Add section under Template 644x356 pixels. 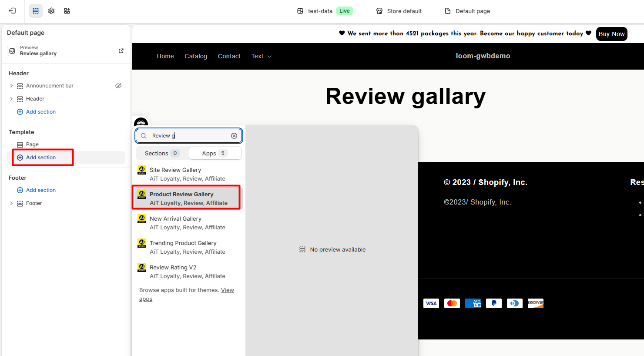tap(41, 158)
